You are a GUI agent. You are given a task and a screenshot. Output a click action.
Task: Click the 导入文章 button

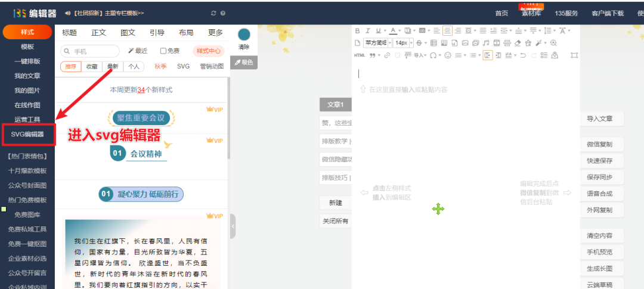[x=600, y=119]
